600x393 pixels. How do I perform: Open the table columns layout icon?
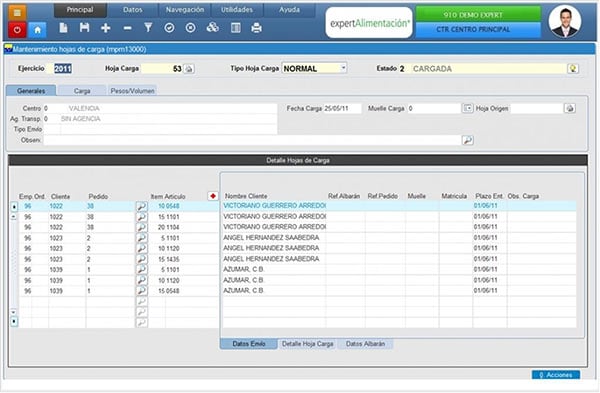coord(236,28)
